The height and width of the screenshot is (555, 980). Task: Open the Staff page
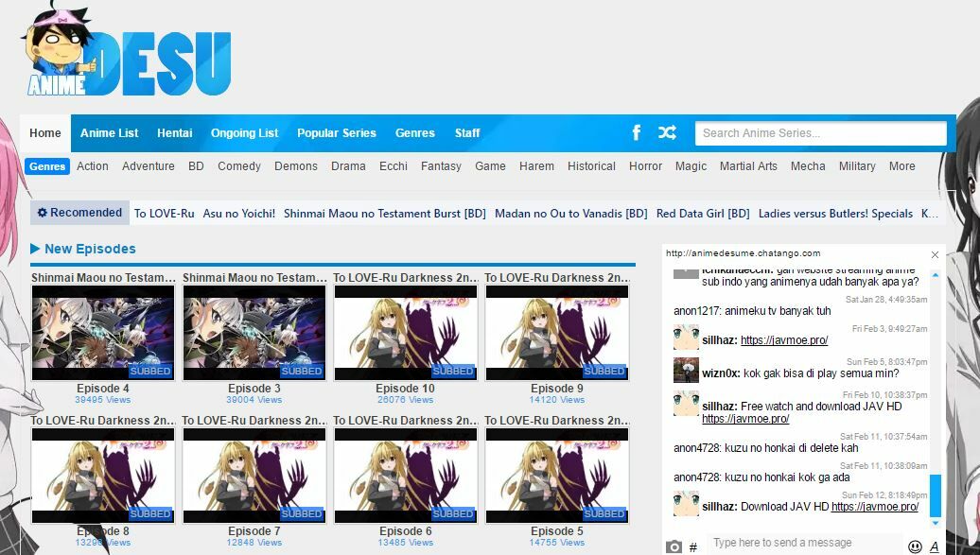[467, 133]
